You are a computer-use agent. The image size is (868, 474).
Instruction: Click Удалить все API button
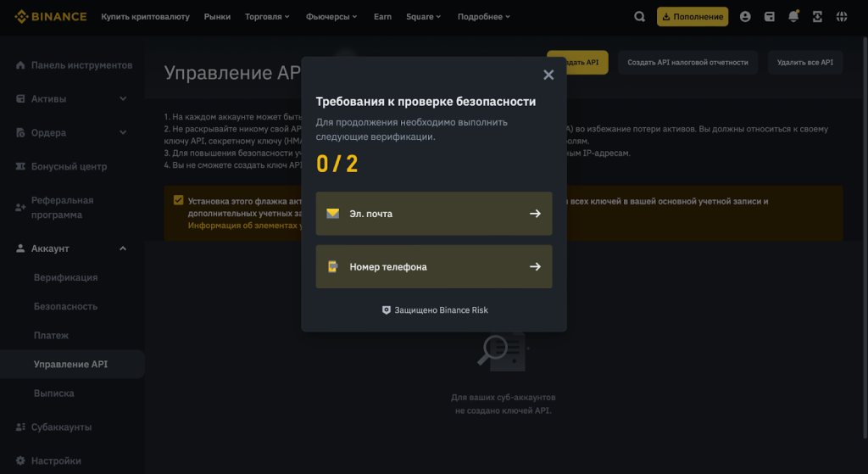click(x=805, y=63)
